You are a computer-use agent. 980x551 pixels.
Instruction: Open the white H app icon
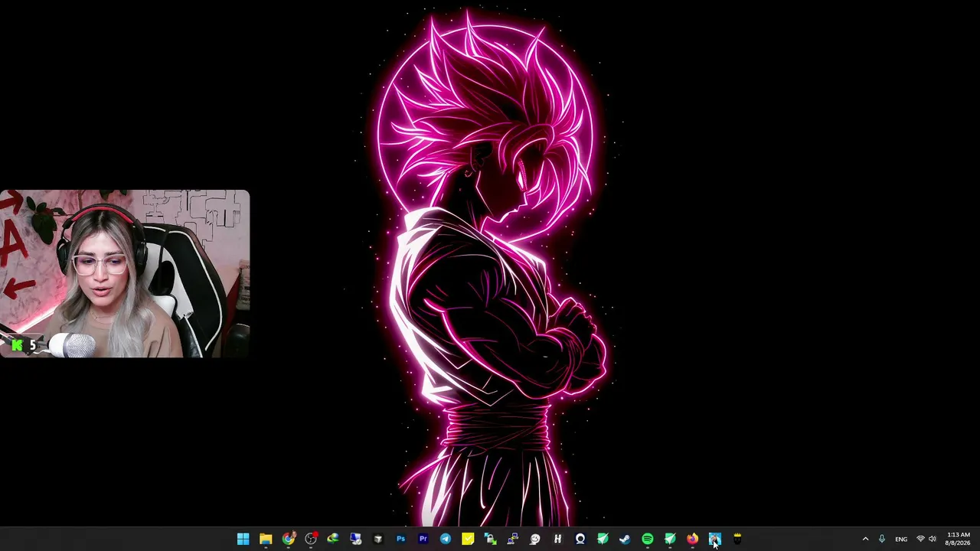click(557, 540)
